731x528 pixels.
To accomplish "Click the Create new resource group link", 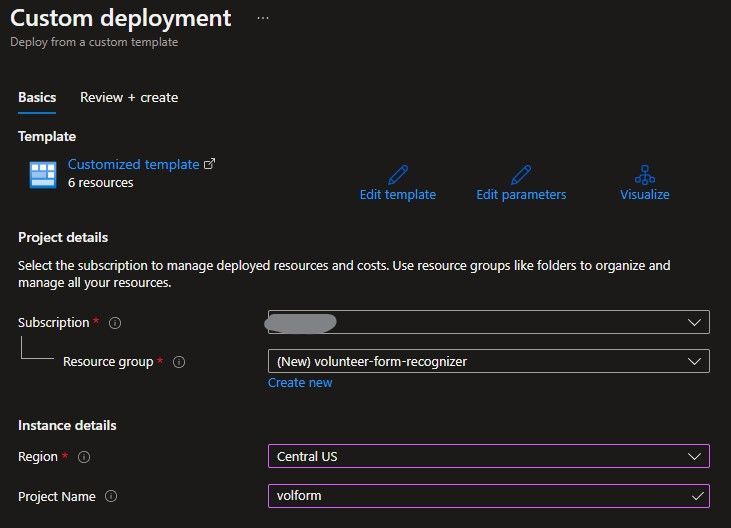I will (300, 383).
